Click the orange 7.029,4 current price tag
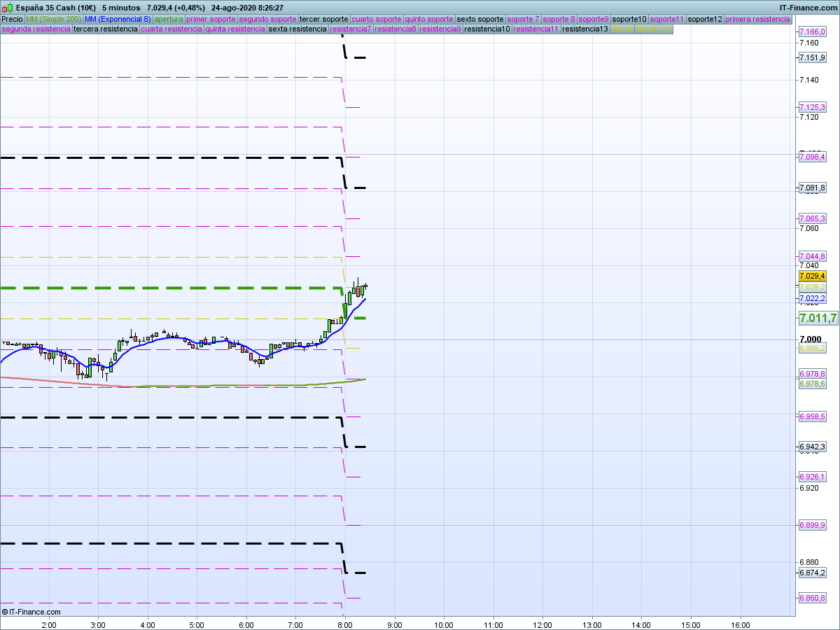This screenshot has width=840, height=630. (x=812, y=276)
